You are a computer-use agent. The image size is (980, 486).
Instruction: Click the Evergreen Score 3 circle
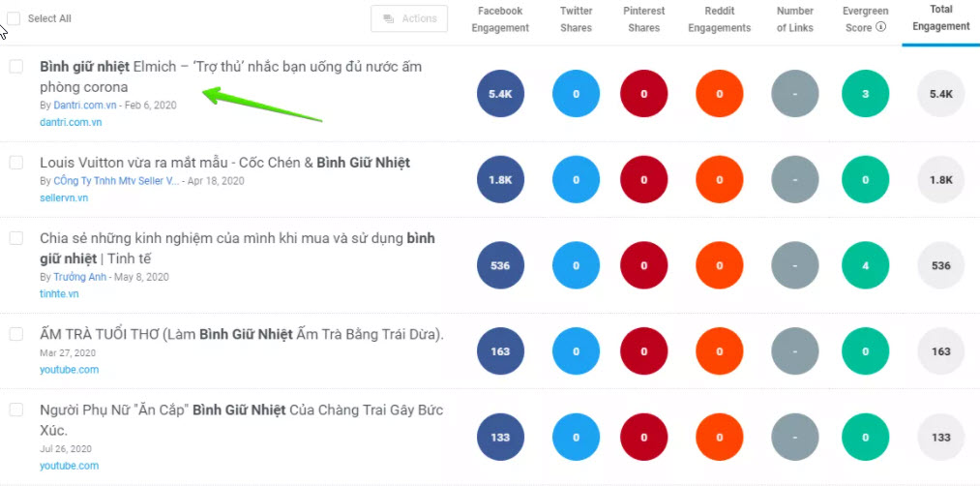coord(865,94)
